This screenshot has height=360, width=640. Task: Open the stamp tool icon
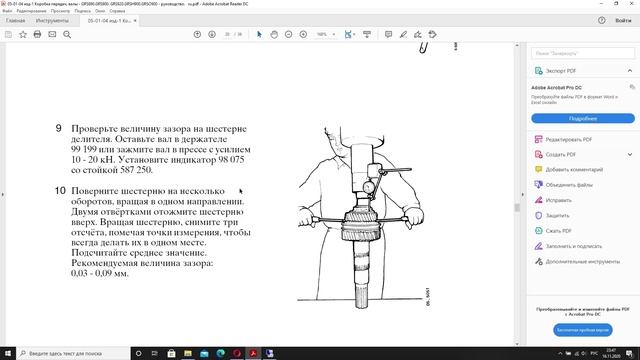[x=433, y=34]
